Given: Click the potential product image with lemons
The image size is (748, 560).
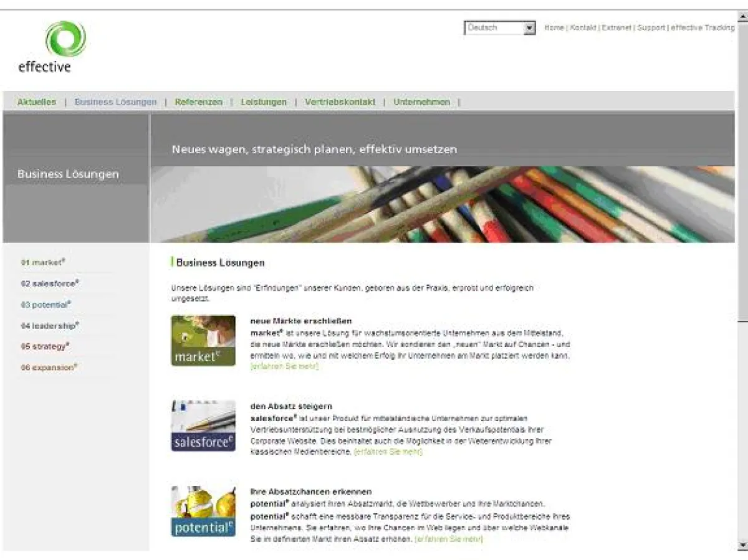Looking at the screenshot, I should [203, 511].
